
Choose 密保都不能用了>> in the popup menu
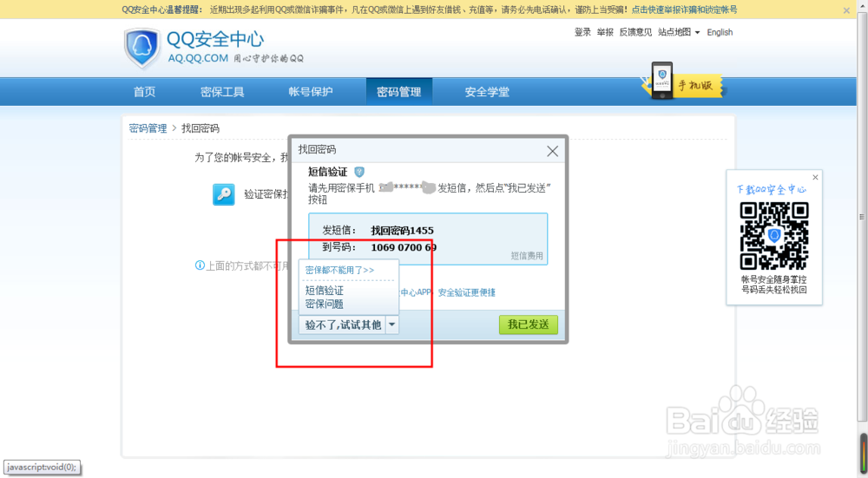click(340, 270)
